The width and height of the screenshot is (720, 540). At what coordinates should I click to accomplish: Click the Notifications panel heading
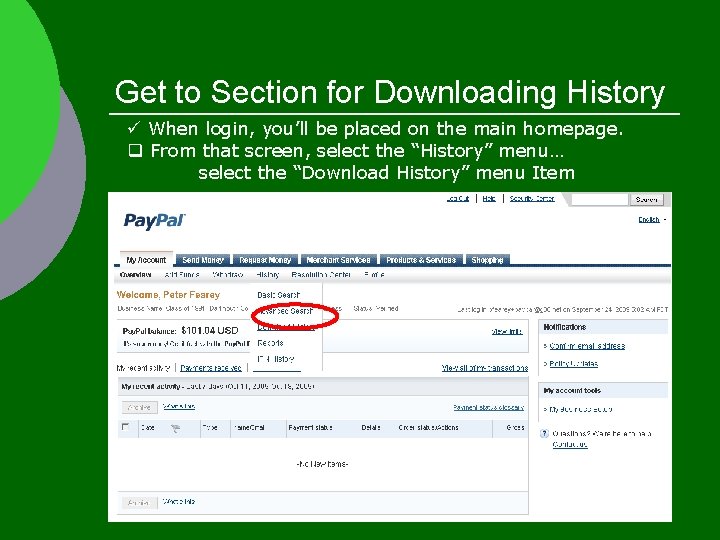click(565, 327)
